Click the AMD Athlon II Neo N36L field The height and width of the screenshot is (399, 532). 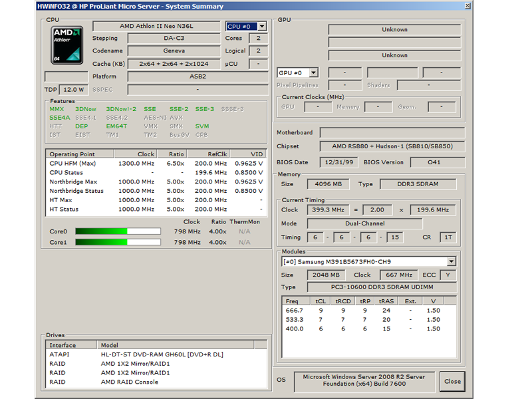(x=156, y=26)
